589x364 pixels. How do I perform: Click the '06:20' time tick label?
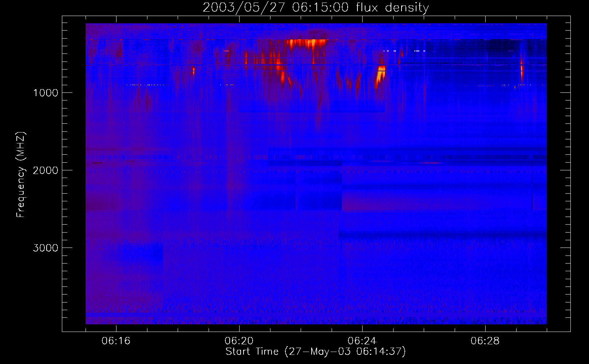(x=239, y=341)
